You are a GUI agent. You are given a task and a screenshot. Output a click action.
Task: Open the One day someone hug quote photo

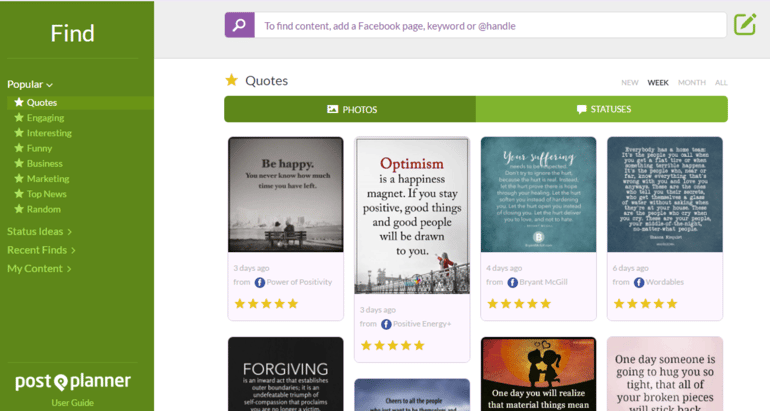pyautogui.click(x=665, y=374)
